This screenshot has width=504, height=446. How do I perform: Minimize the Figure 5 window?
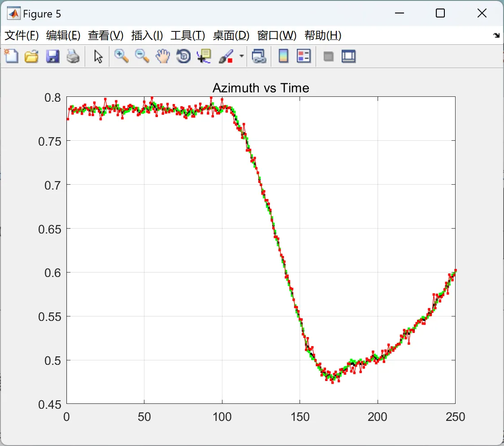point(399,13)
